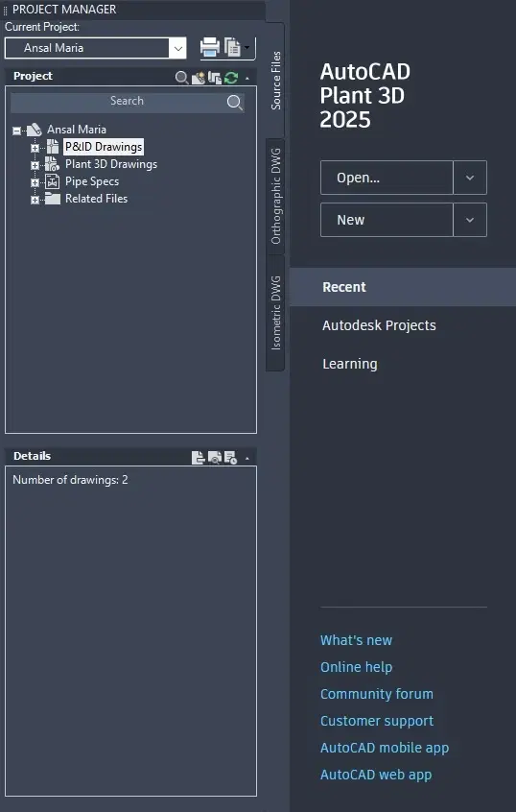The image size is (516, 812).
Task: Select Pipe Specs in the project tree
Action: (92, 181)
